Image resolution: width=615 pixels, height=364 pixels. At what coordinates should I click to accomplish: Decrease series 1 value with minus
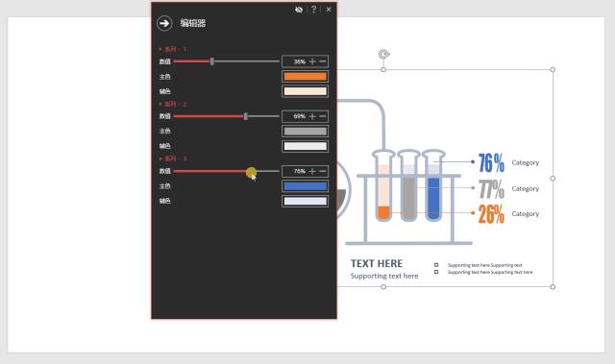pyautogui.click(x=323, y=61)
